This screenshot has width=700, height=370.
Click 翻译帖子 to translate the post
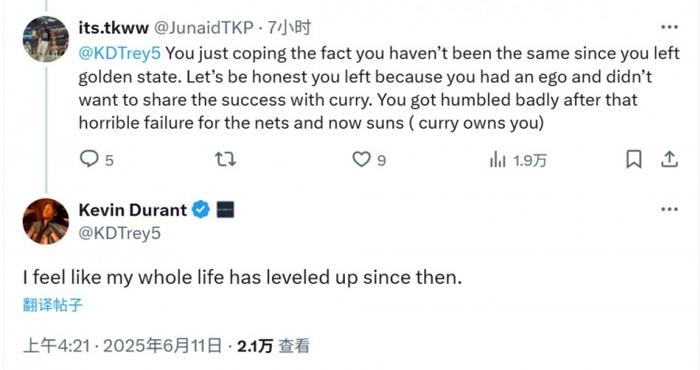pos(53,305)
